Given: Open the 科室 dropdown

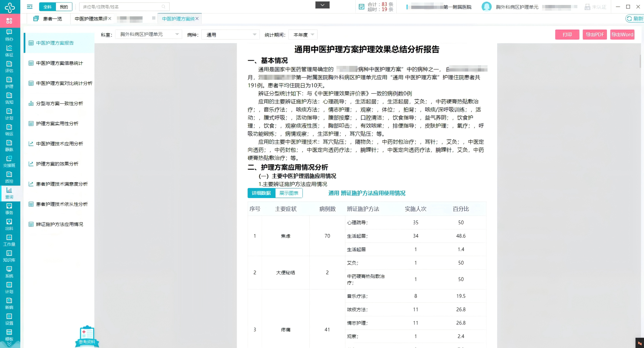Looking at the screenshot, I should (149, 35).
